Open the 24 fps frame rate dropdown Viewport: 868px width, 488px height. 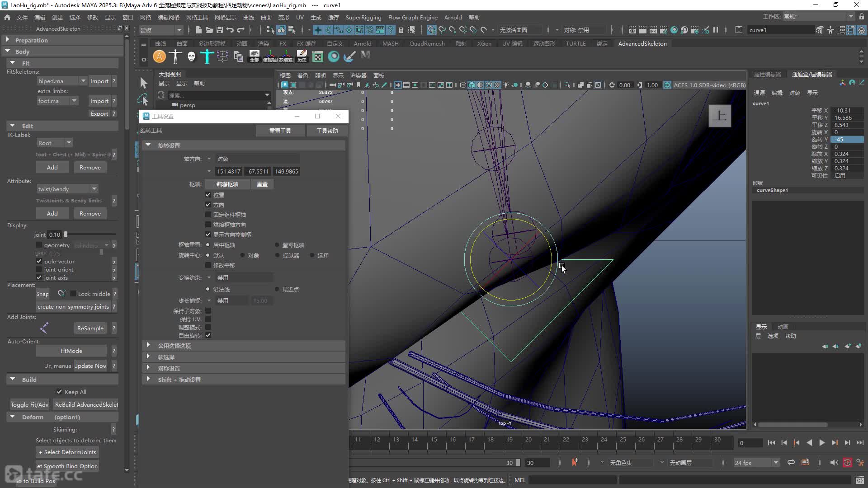coord(756,463)
